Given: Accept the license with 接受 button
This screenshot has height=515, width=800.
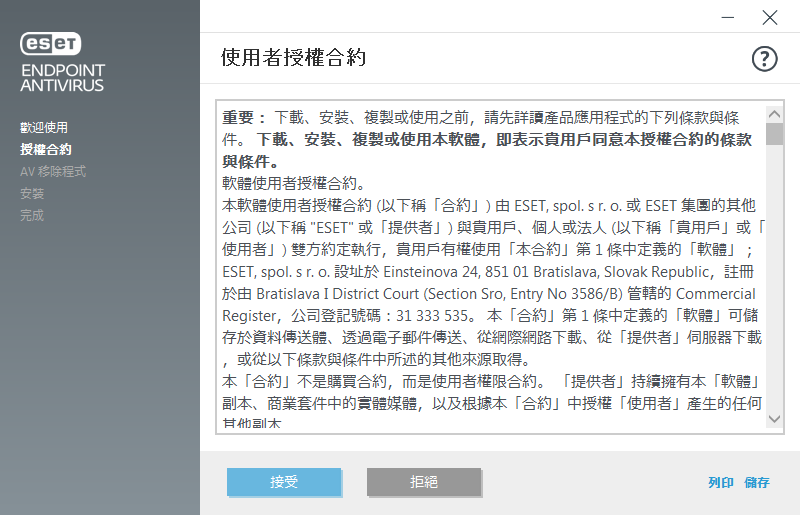Looking at the screenshot, I should 284,482.
